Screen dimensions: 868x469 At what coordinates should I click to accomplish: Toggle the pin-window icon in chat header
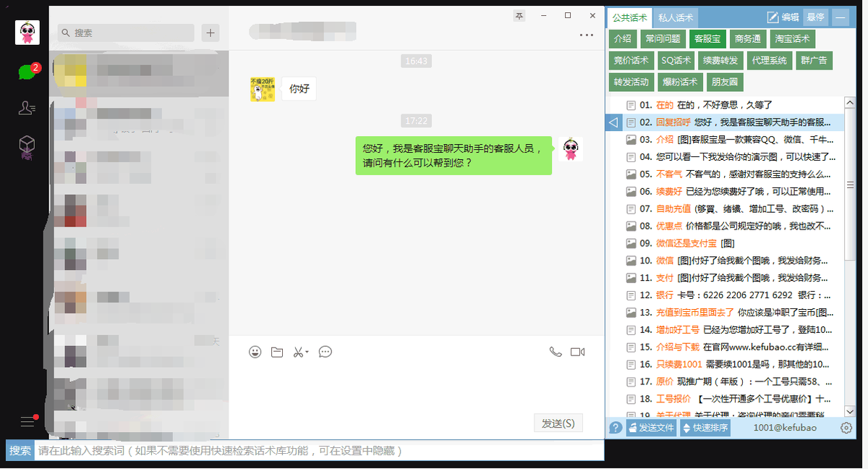pyautogui.click(x=519, y=15)
